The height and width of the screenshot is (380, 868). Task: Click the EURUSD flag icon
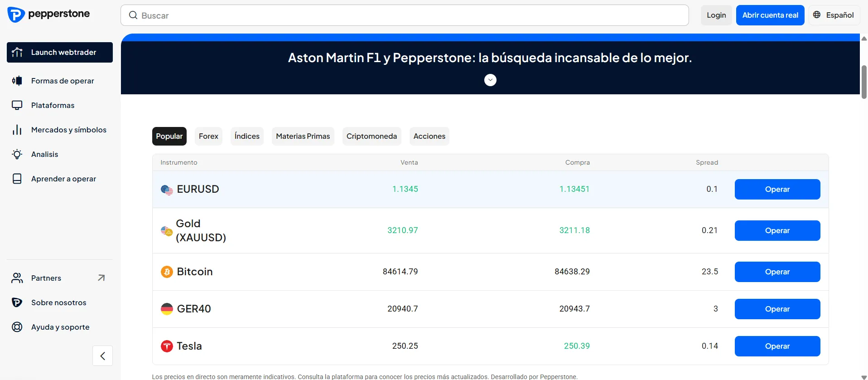coord(167,190)
